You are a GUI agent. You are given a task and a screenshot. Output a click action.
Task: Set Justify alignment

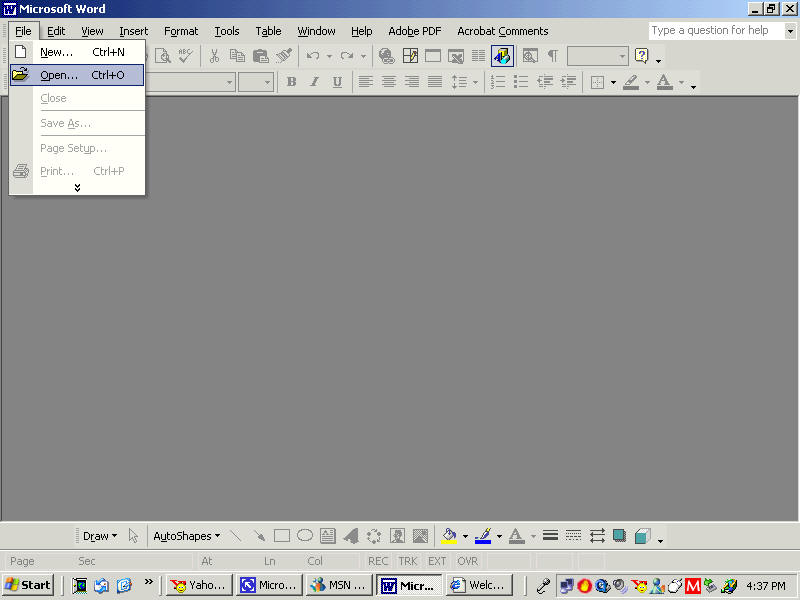coord(435,82)
